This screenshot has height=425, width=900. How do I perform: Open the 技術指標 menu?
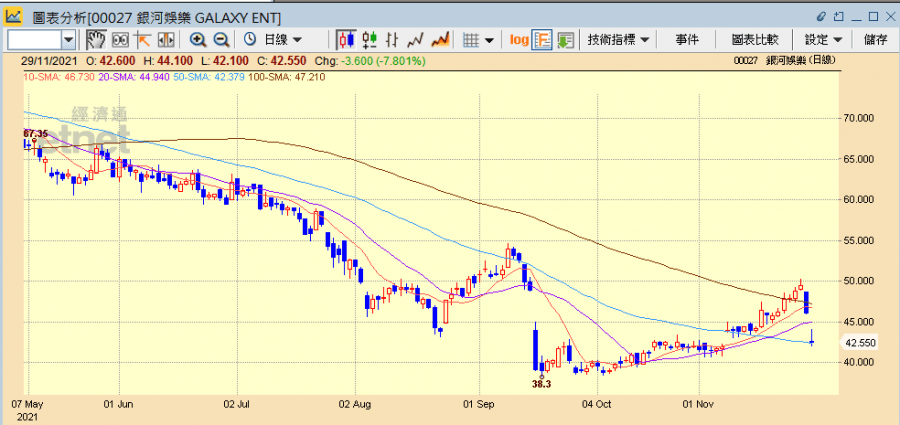tap(619, 40)
